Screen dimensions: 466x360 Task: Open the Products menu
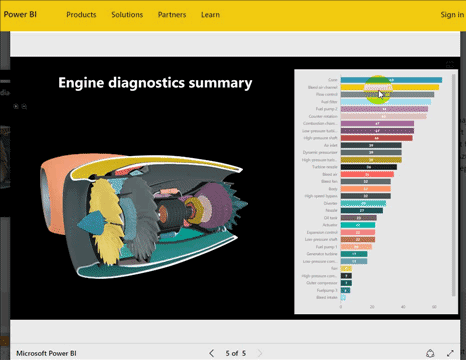point(81,15)
